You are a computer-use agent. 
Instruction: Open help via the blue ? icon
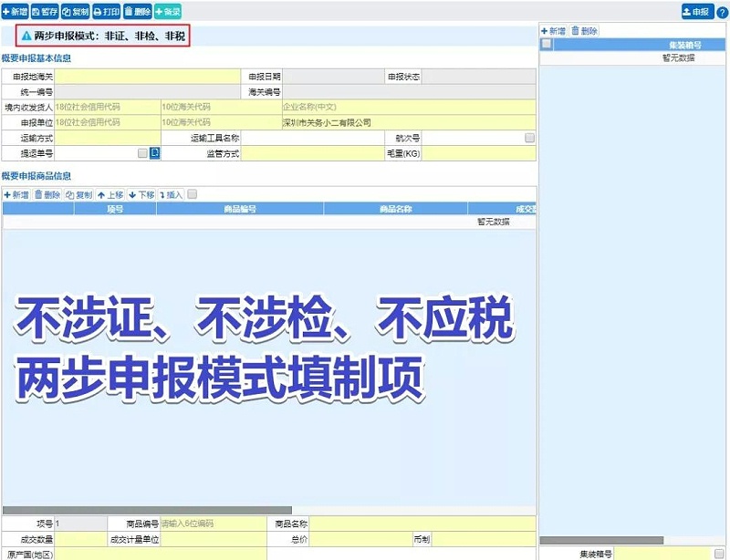tap(721, 10)
